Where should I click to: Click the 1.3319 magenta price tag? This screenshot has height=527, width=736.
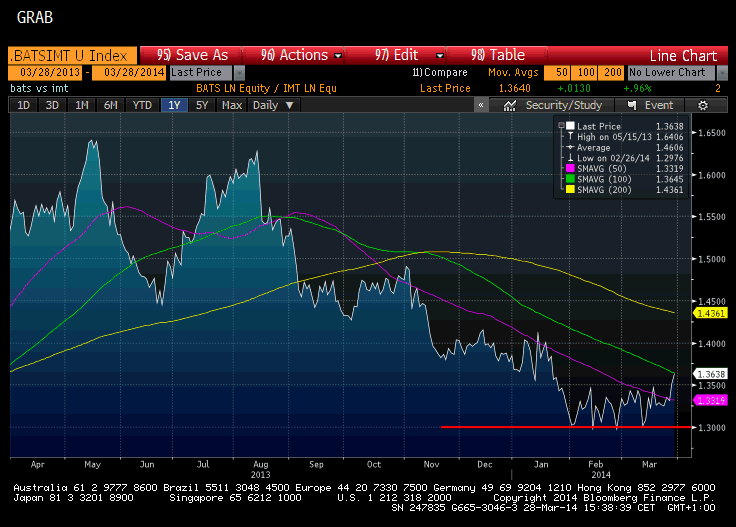click(x=710, y=400)
